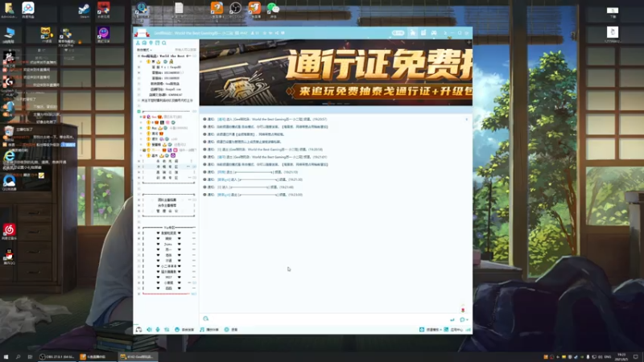Open the Tencent QQ penguin desktop icon
The image size is (644, 362).
tap(9, 257)
